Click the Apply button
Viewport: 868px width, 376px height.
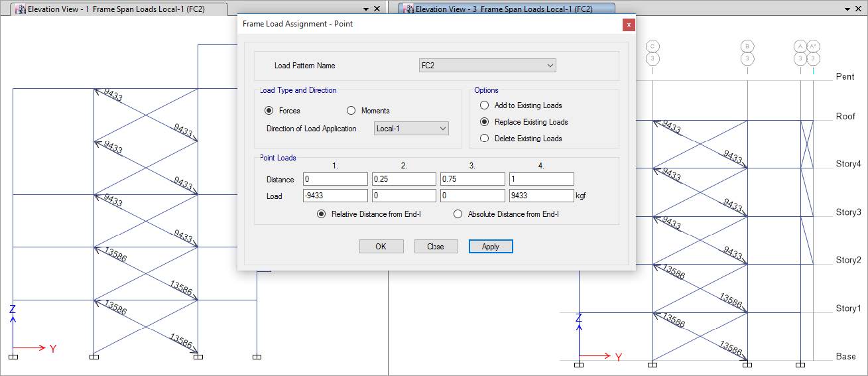click(491, 246)
